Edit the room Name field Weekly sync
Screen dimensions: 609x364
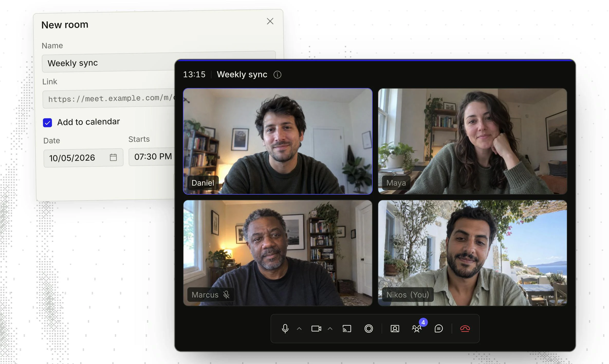tap(108, 62)
